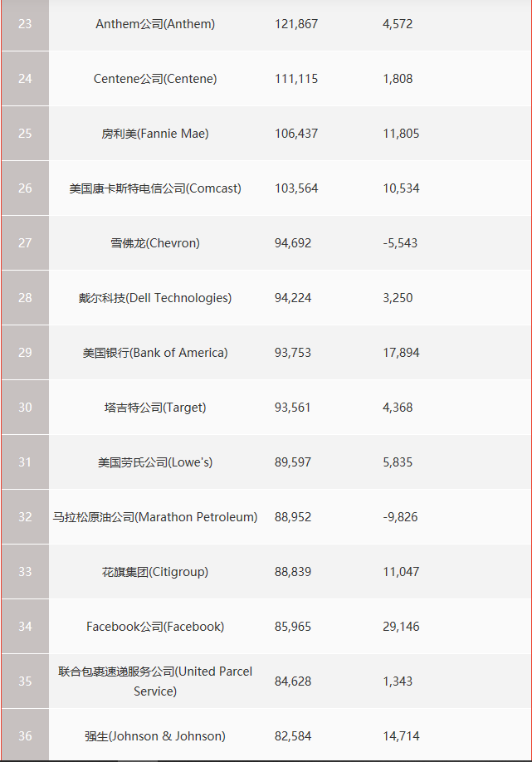Select Marathon Petroleum loss value -9,826
The image size is (532, 762).
click(x=400, y=517)
